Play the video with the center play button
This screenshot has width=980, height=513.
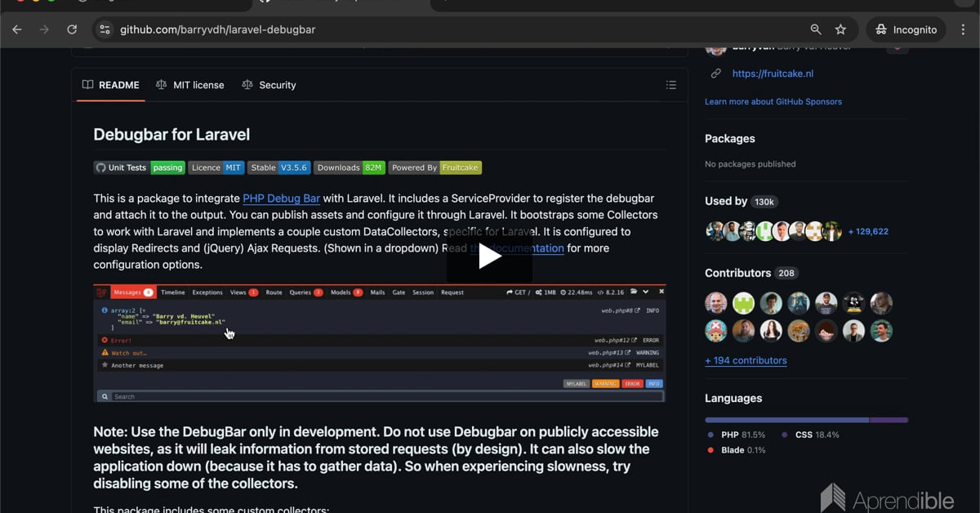coord(490,256)
